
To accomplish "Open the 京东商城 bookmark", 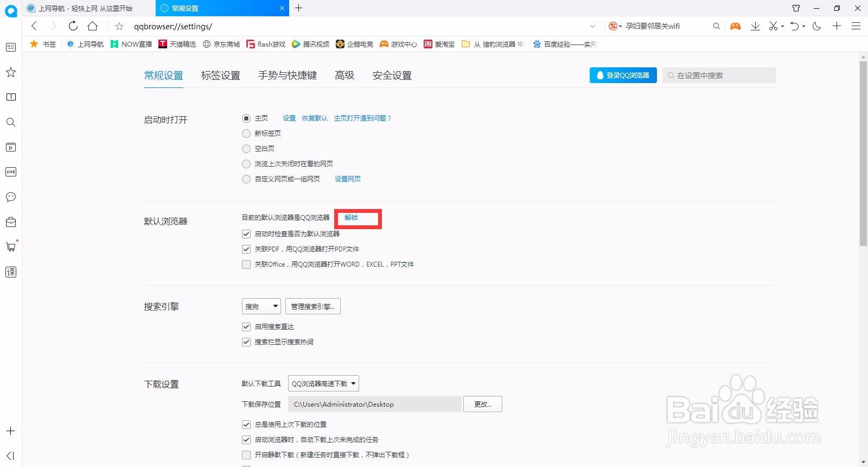I will pos(221,44).
